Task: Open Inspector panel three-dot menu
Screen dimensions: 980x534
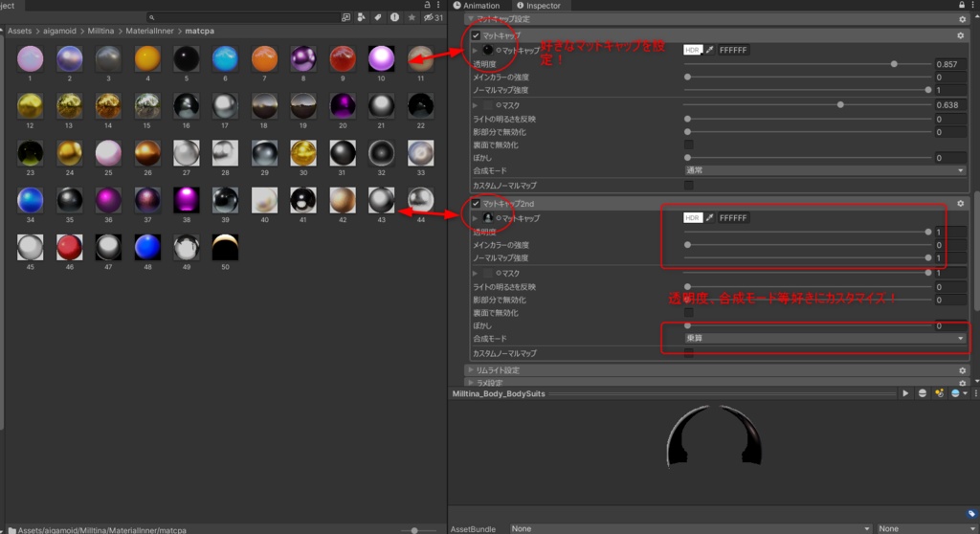Action: tap(973, 5)
